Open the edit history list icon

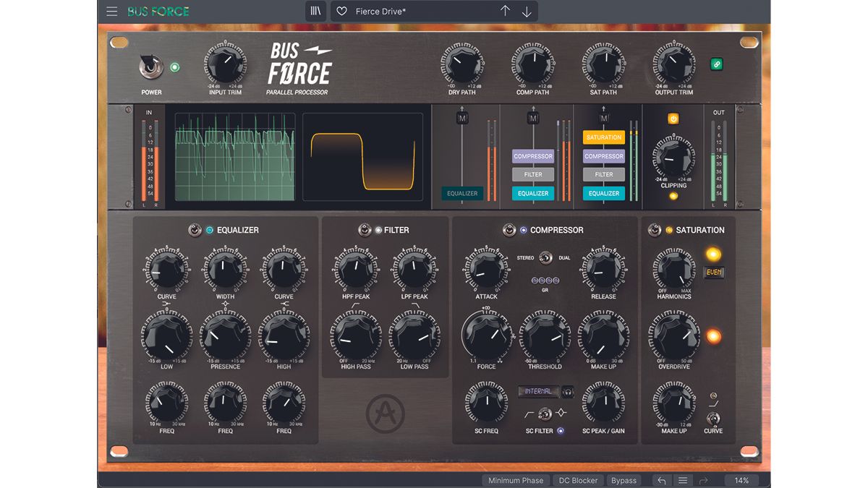pyautogui.click(x=682, y=480)
